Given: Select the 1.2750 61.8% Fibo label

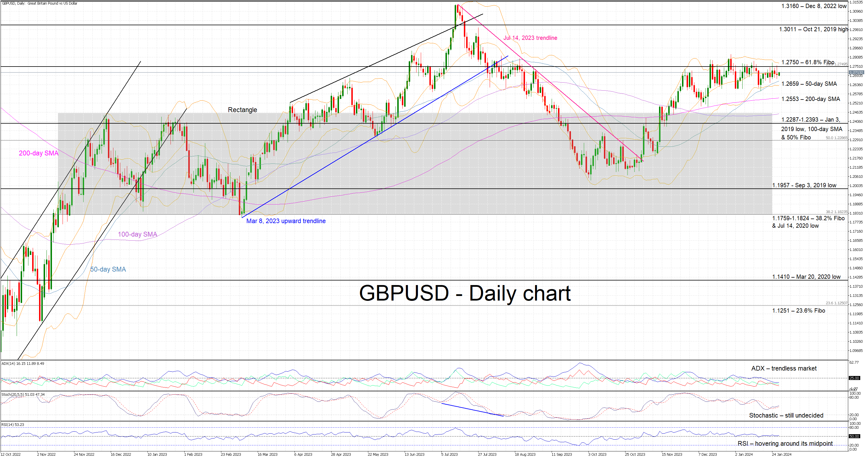Looking at the screenshot, I should point(807,62).
